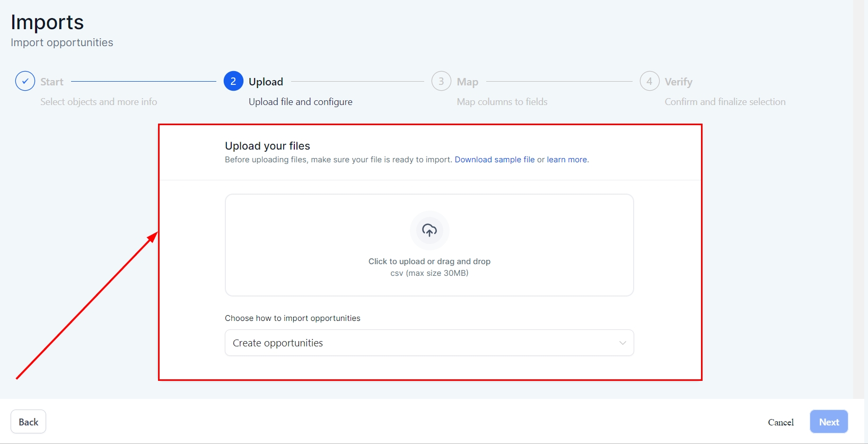Click the cloud upload icon
This screenshot has width=868, height=444.
(429, 230)
